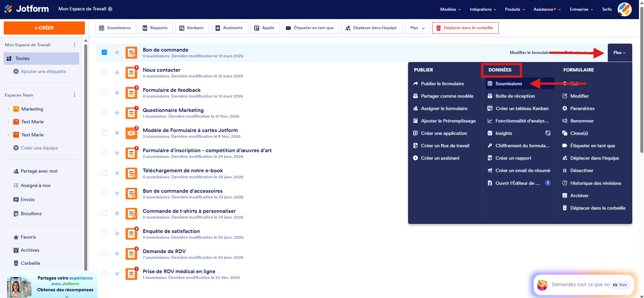Open the Assistance dropdown menu
Screen dimensions: 644x298
click(x=547, y=9)
